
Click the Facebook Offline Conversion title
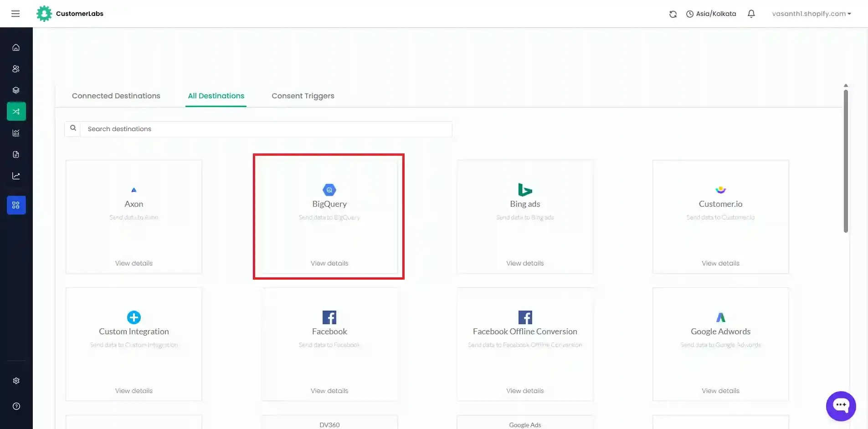point(525,332)
